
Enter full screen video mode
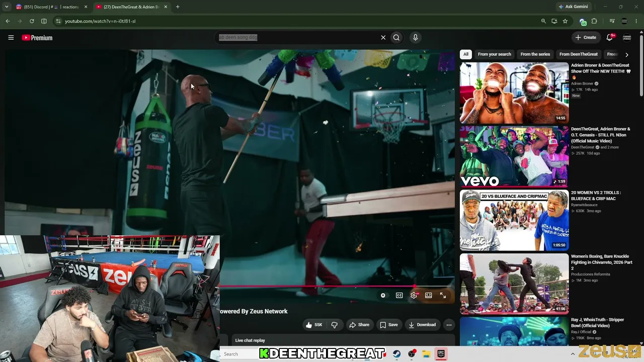tap(443, 295)
